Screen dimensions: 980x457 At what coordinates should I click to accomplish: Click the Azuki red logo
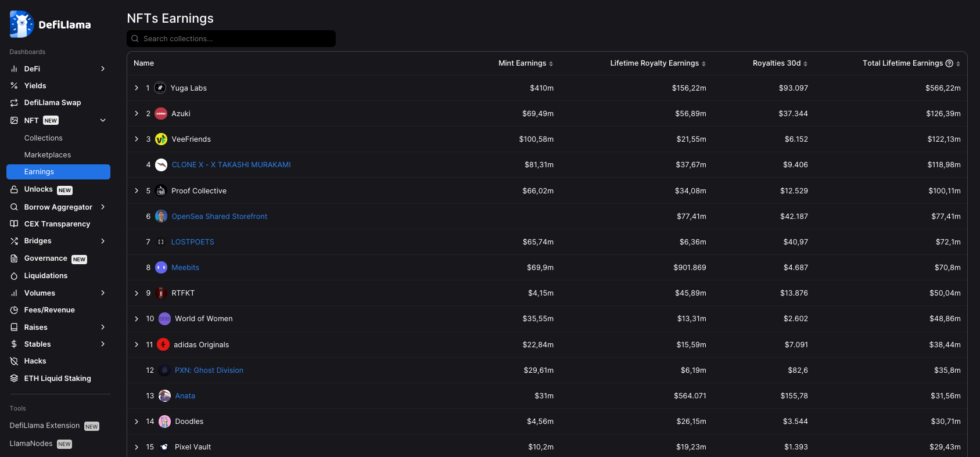(x=161, y=114)
